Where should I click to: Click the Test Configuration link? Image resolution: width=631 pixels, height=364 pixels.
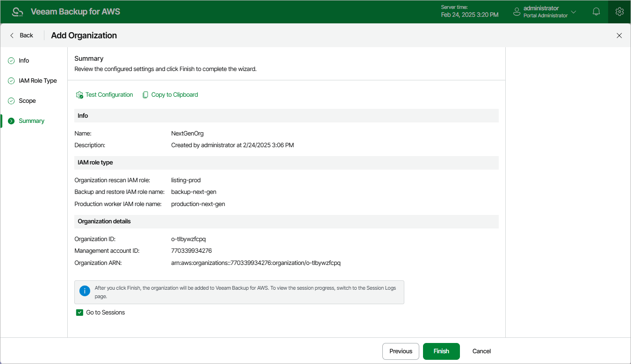click(109, 95)
